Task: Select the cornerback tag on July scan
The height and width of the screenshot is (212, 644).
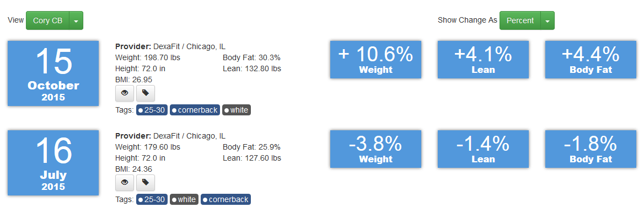Action: (x=226, y=200)
